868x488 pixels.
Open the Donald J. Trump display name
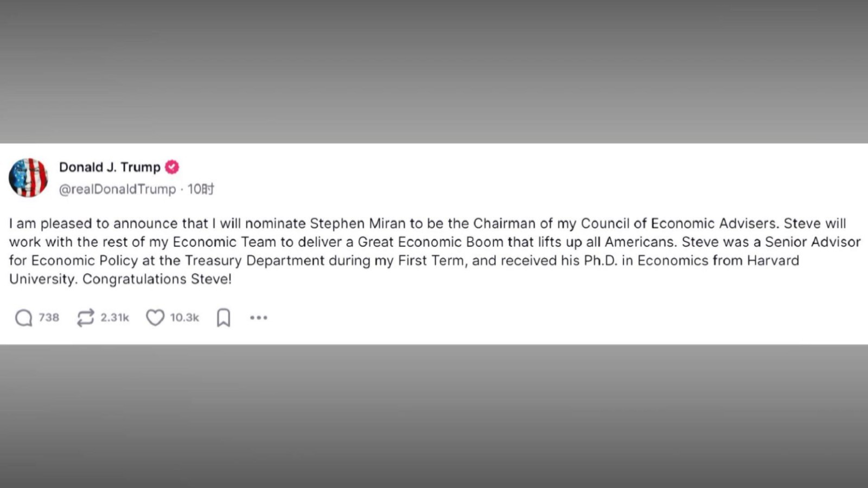click(x=110, y=167)
